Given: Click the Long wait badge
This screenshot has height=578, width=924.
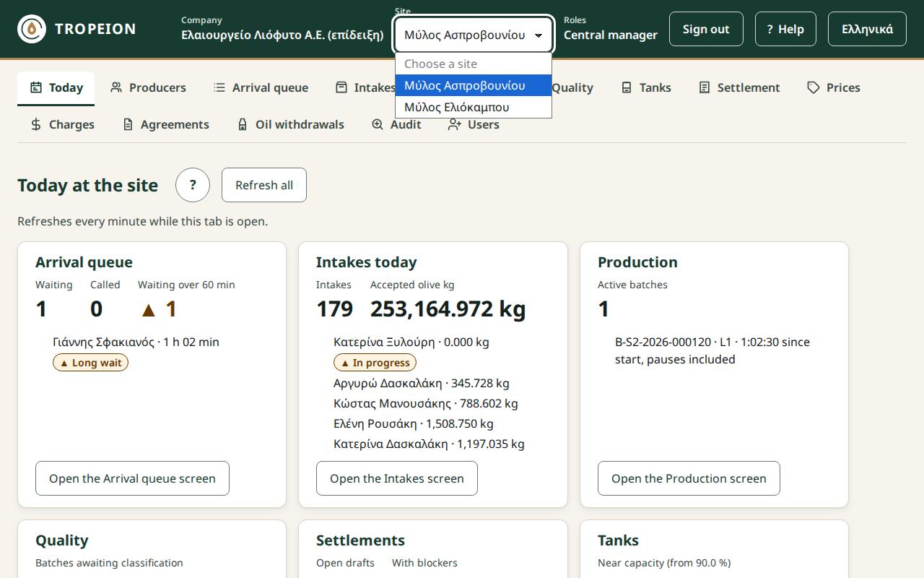Looking at the screenshot, I should coord(90,363).
